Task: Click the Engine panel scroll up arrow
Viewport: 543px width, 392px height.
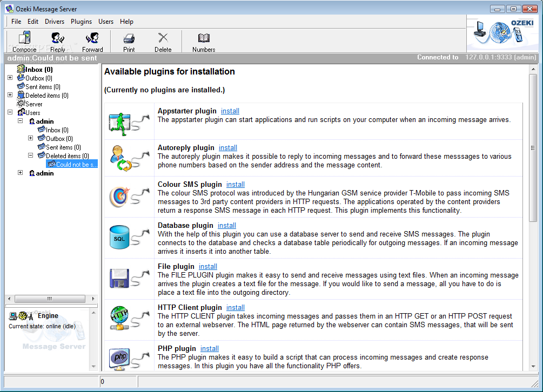Action: 93,313
